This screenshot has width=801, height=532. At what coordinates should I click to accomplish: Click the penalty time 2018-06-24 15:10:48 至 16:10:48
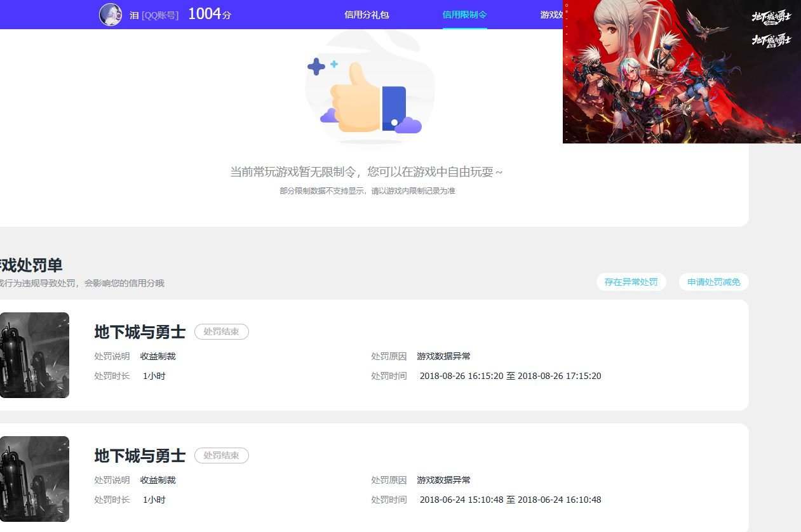511,500
